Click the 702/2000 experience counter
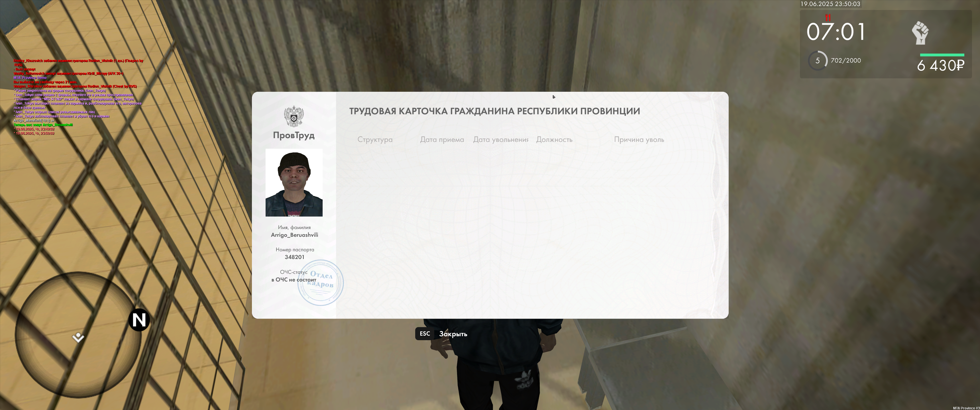Image resolution: width=980 pixels, height=410 pixels. tap(846, 60)
